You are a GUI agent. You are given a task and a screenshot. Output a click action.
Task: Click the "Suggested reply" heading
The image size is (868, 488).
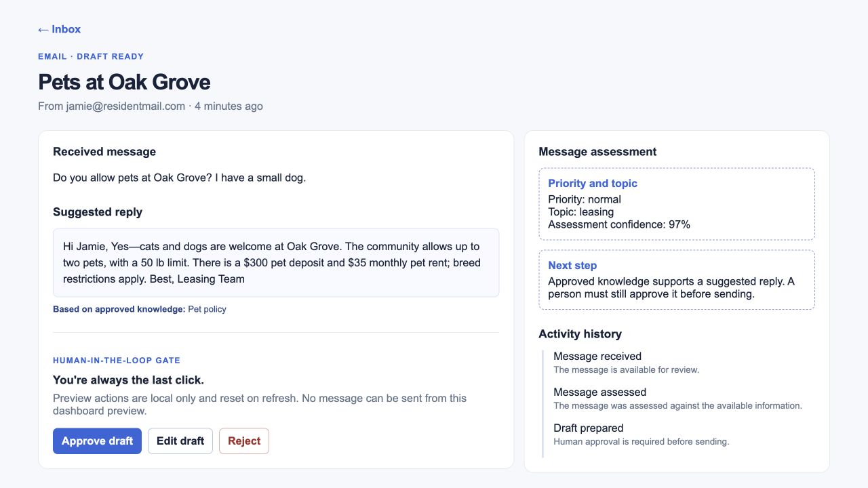tap(98, 212)
